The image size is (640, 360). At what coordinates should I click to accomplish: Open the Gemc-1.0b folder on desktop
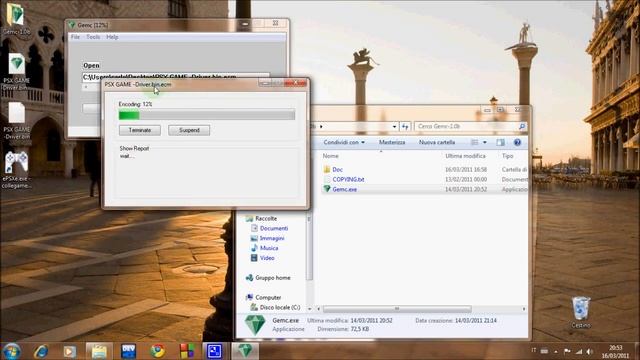click(x=16, y=18)
